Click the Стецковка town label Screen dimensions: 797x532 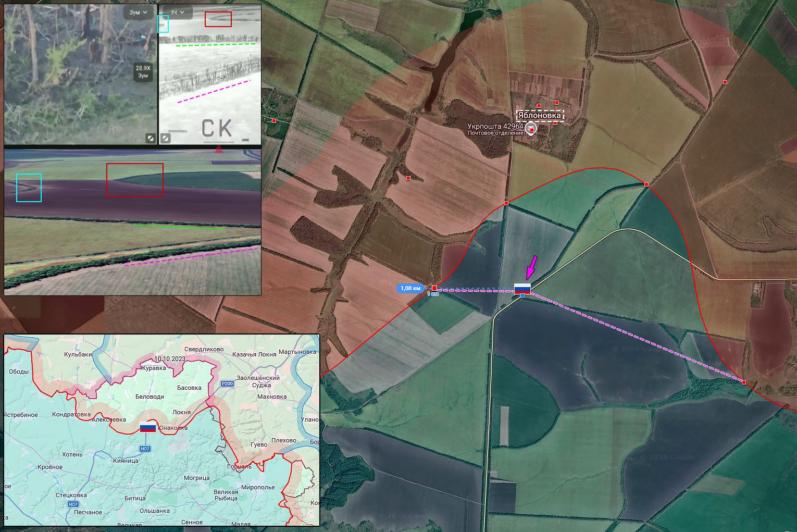click(x=71, y=495)
